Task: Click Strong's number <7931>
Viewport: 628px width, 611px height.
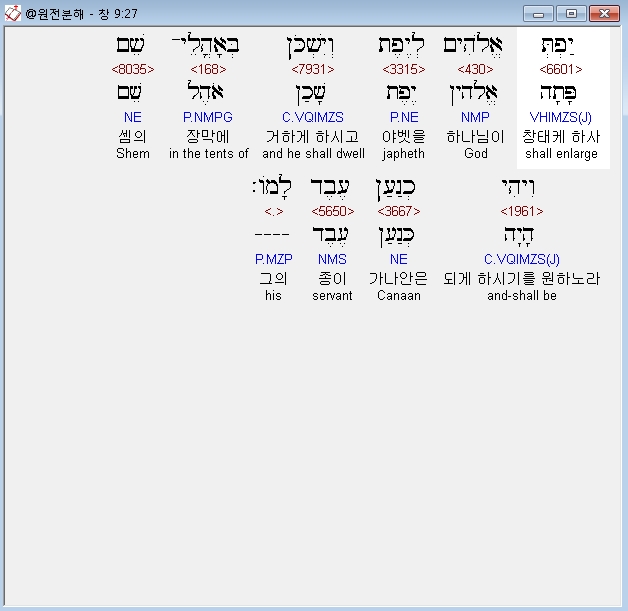Action: pyautogui.click(x=313, y=69)
